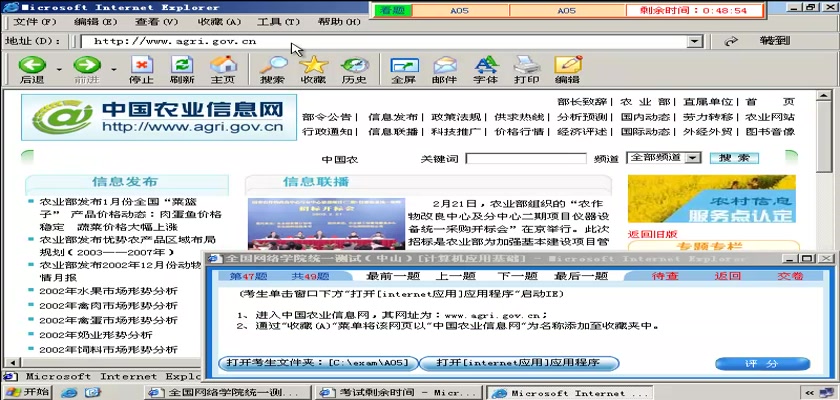Open the 部长致辞 link

[x=582, y=102]
